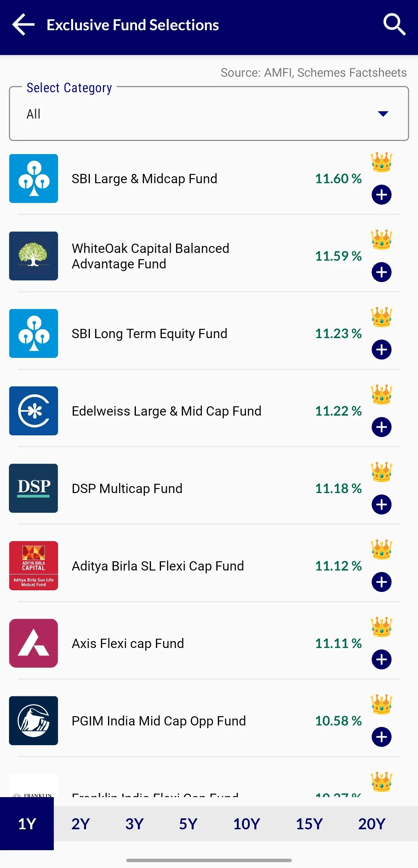Add PGIM India Mid Cap Opp Fund plus icon
418x868 pixels.
click(x=382, y=737)
